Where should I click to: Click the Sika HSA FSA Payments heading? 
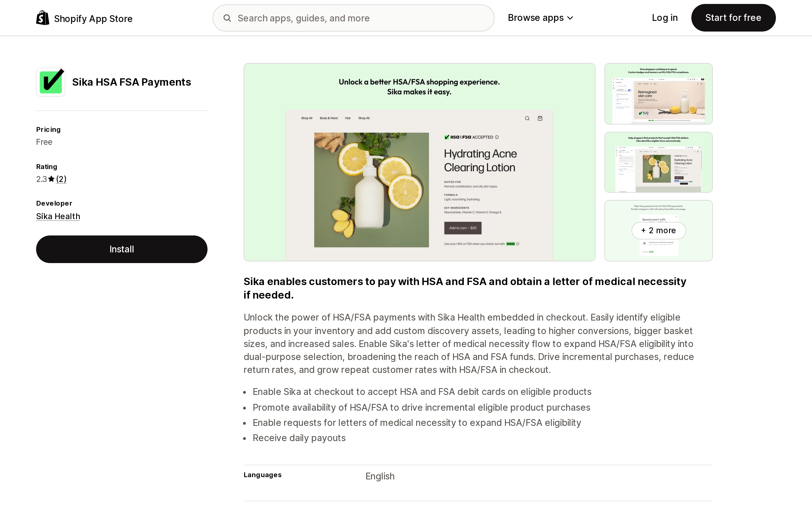[x=132, y=82]
